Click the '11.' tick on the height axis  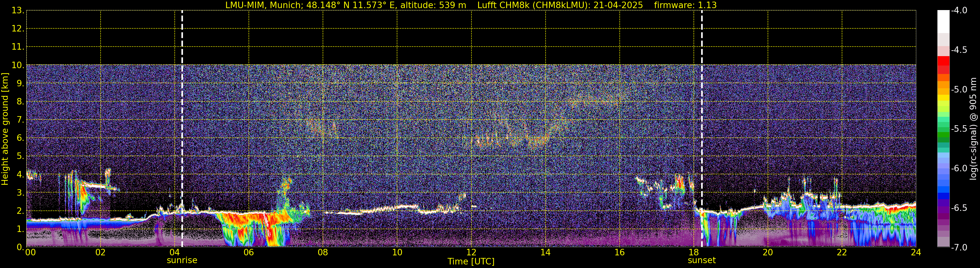pos(18,47)
